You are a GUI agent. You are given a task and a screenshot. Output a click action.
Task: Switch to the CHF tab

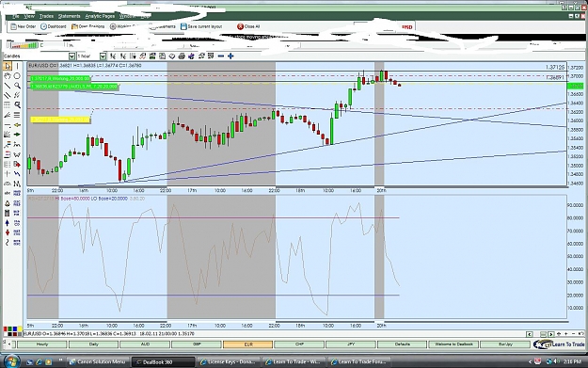point(299,344)
